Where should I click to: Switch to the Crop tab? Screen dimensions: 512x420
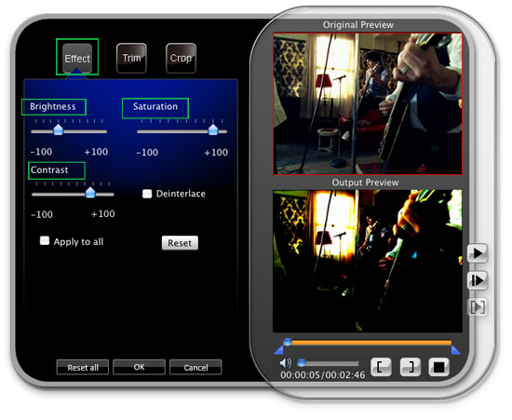pos(181,58)
